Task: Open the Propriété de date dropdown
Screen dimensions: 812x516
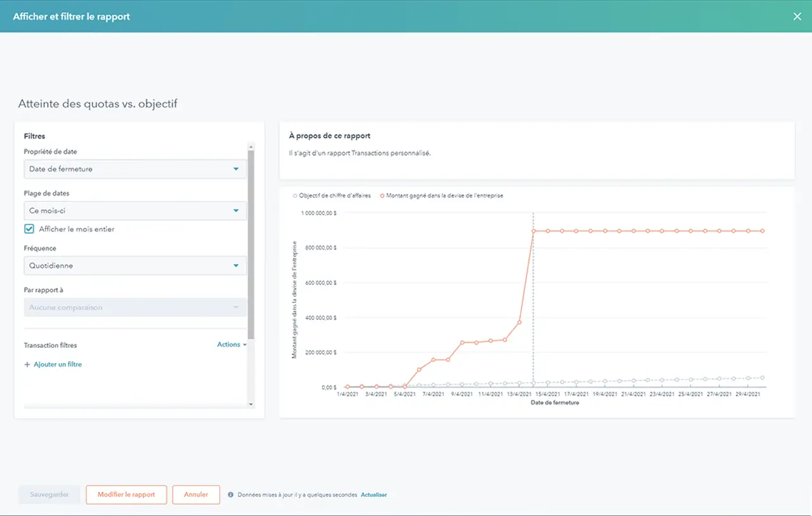Action: (135, 169)
